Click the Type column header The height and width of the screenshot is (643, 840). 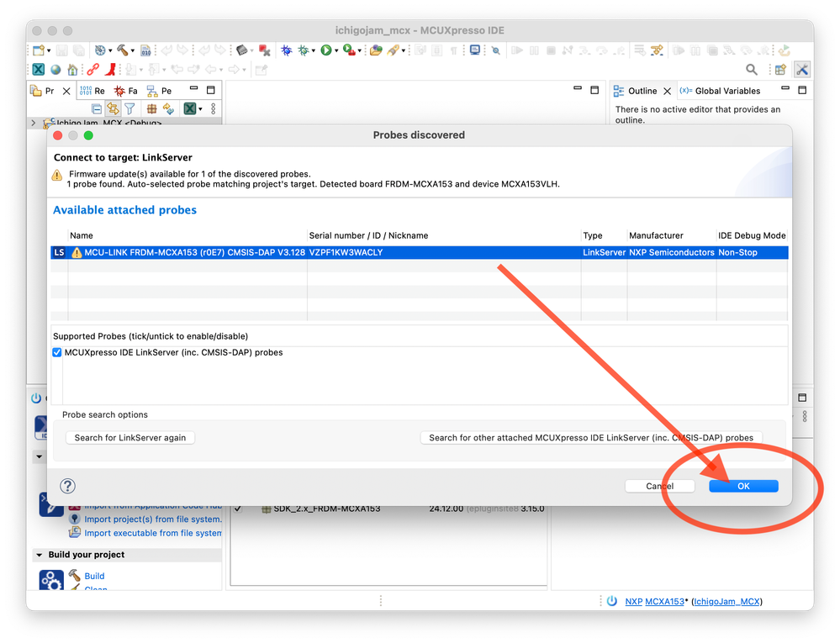coord(593,235)
